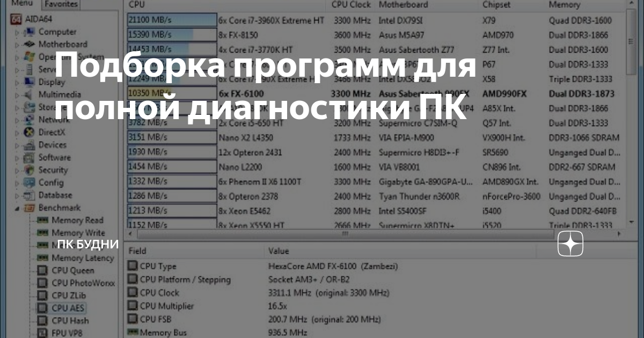Click the AIDA64 root icon in tree

(x=16, y=20)
